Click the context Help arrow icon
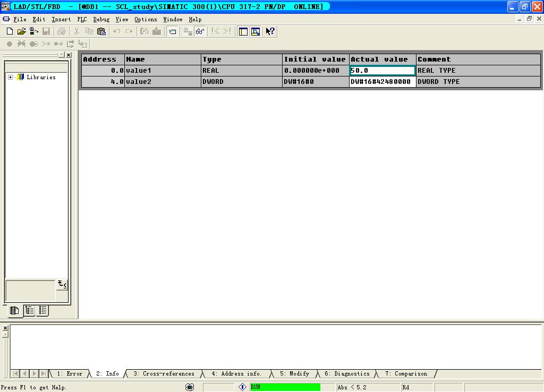 (x=270, y=31)
